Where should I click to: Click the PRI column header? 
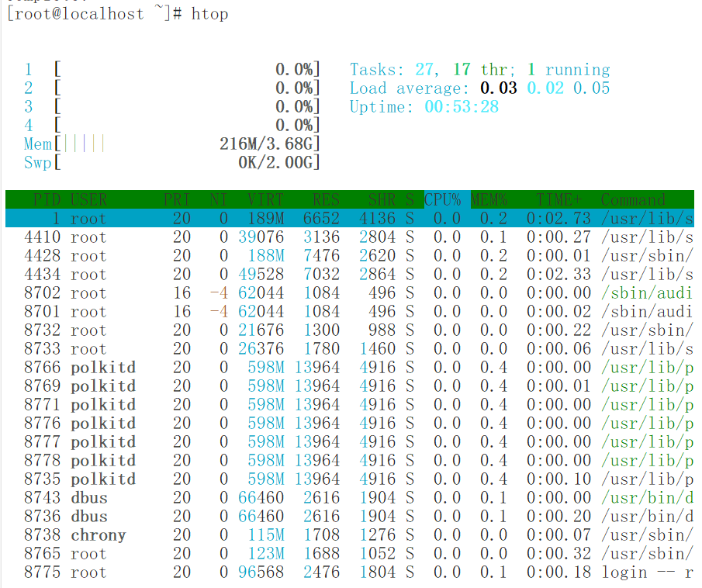coord(176,199)
